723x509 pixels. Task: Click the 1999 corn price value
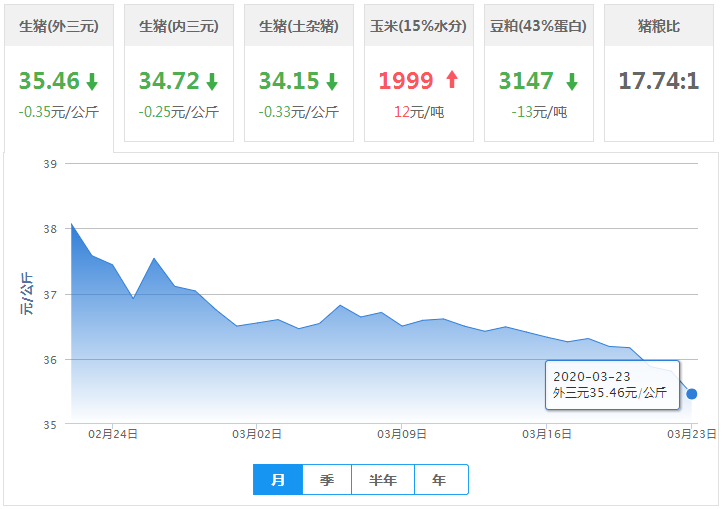pyautogui.click(x=406, y=81)
